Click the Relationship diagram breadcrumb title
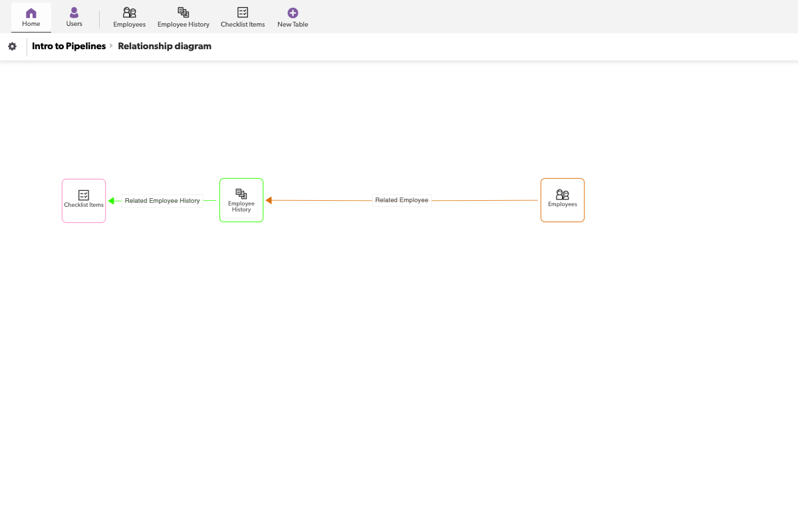The height and width of the screenshot is (532, 798). pos(164,47)
